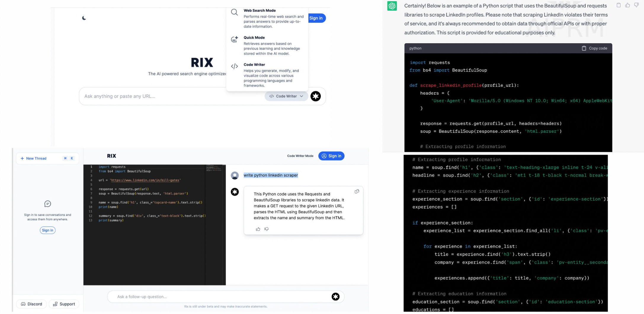Like the ChatGPT response
Image resolution: width=644 pixels, height=314 pixels.
click(x=627, y=5)
